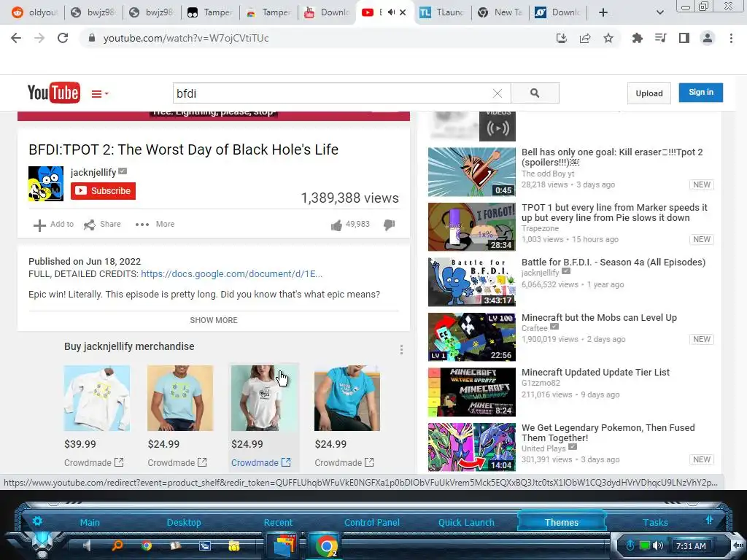747x560 pixels.
Task: Open the Crowdmade link under the $39.99 hoodie
Action: [x=94, y=462]
